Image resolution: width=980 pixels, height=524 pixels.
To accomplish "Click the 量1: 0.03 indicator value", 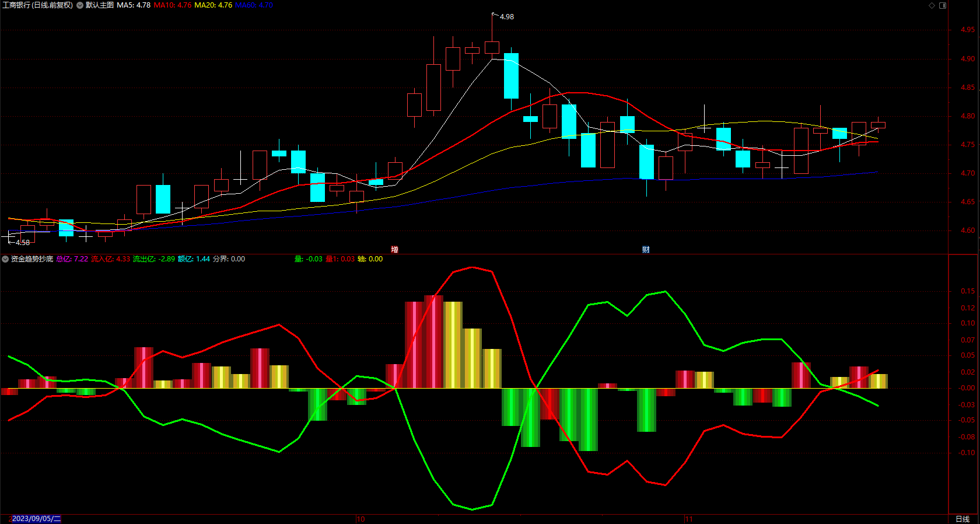I will (x=340, y=259).
